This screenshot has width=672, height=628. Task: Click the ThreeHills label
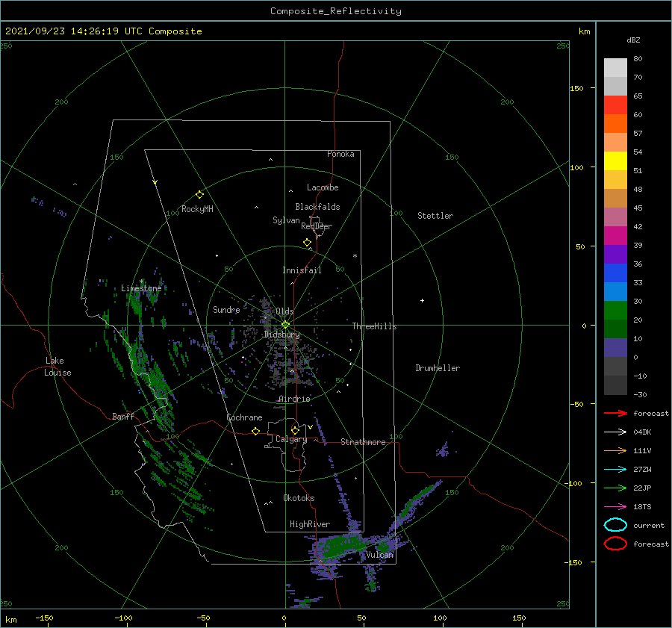[375, 326]
